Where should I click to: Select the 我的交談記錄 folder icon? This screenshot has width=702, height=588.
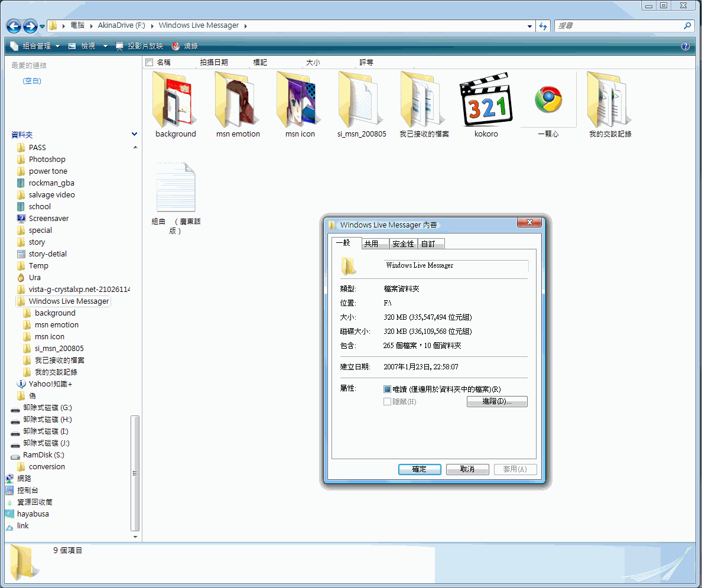pyautogui.click(x=609, y=99)
